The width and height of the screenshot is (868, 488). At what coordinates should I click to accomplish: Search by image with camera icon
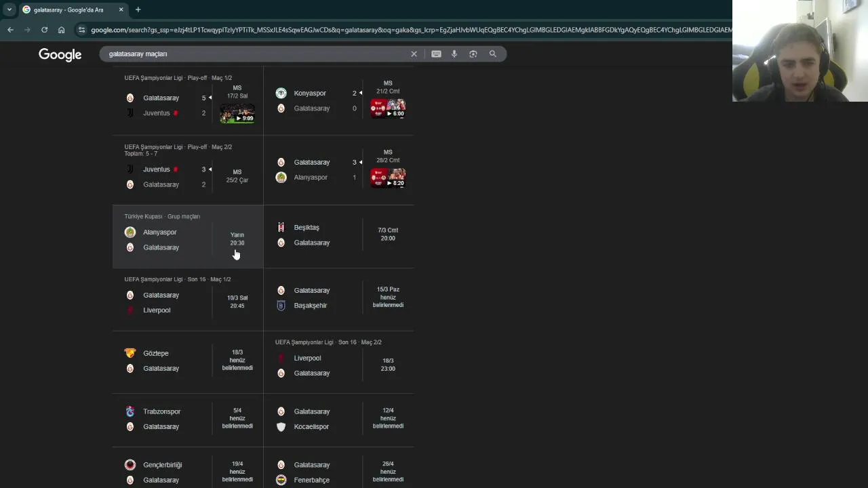pyautogui.click(x=473, y=54)
